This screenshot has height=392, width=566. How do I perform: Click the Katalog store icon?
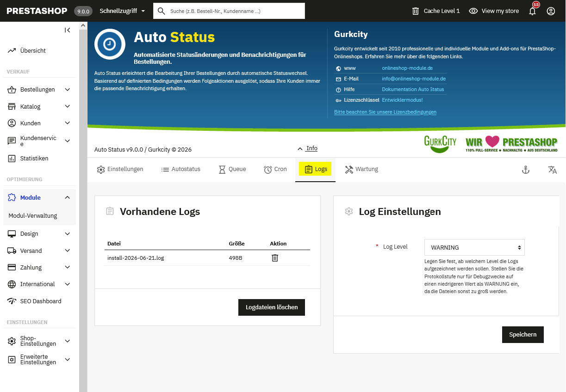12,106
